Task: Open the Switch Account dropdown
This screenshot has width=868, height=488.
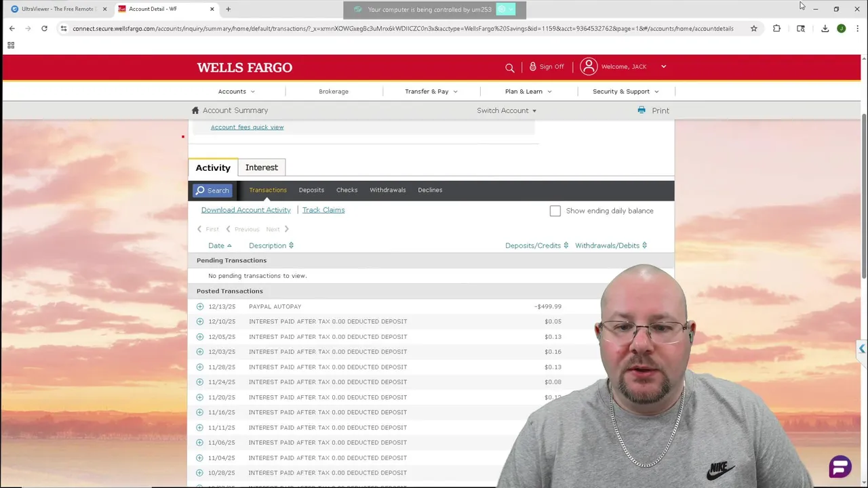Action: [x=507, y=110]
